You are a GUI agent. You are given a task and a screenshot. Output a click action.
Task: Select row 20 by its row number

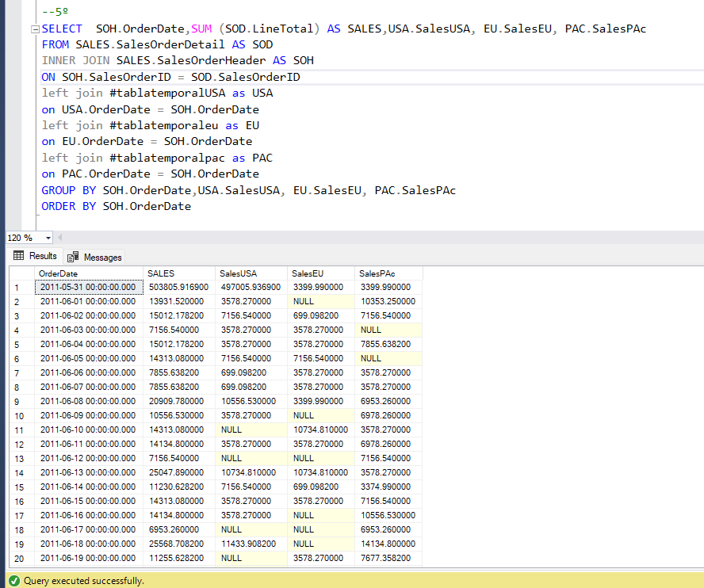click(17, 558)
